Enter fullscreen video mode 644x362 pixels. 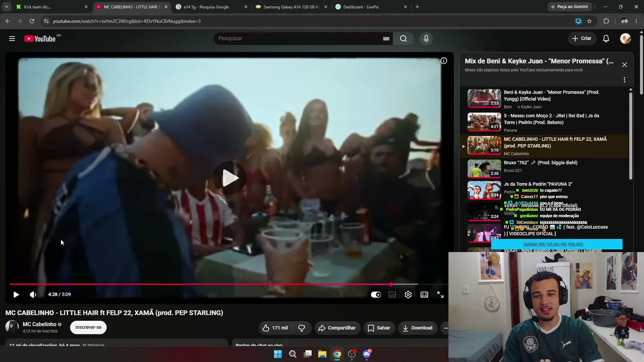click(440, 295)
